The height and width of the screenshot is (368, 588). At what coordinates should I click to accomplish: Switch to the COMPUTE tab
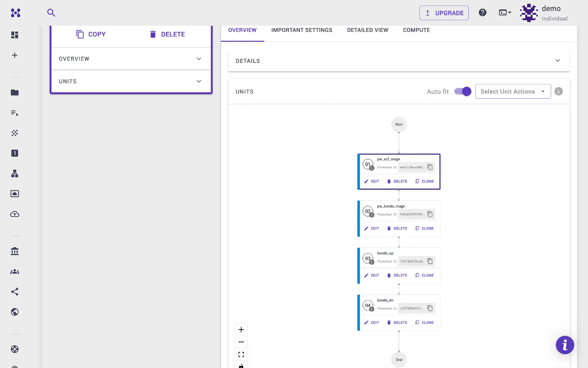416,30
